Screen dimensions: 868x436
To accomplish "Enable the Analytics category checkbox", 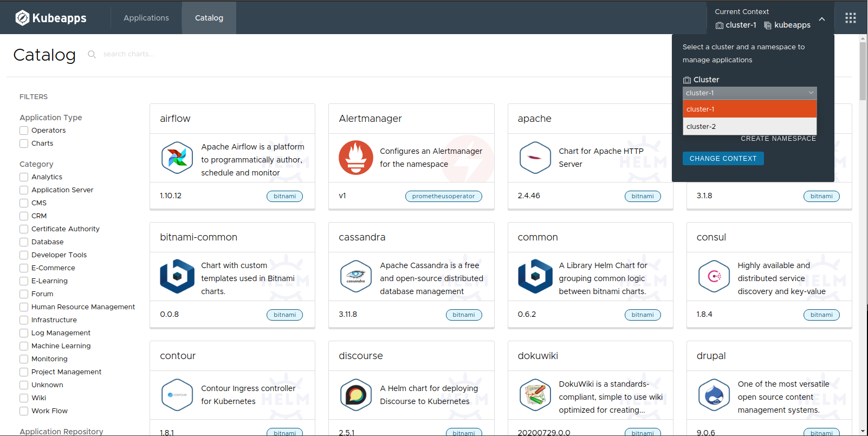I will pyautogui.click(x=24, y=177).
